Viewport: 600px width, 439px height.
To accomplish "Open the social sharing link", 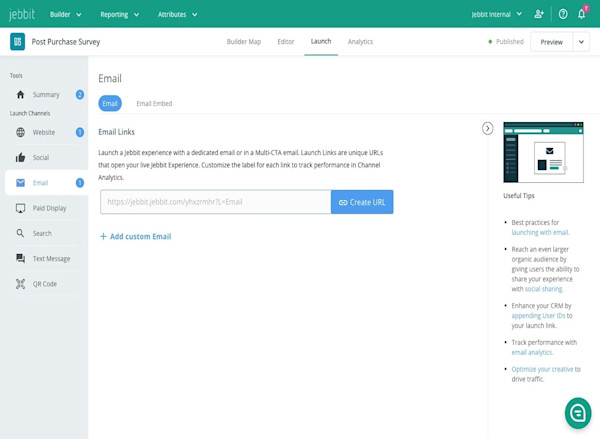I will (x=544, y=289).
